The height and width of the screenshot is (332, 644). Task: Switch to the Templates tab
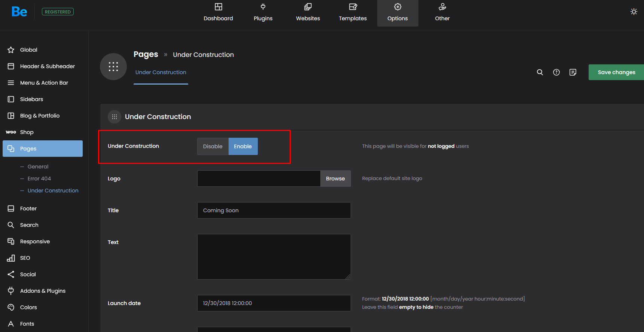352,13
